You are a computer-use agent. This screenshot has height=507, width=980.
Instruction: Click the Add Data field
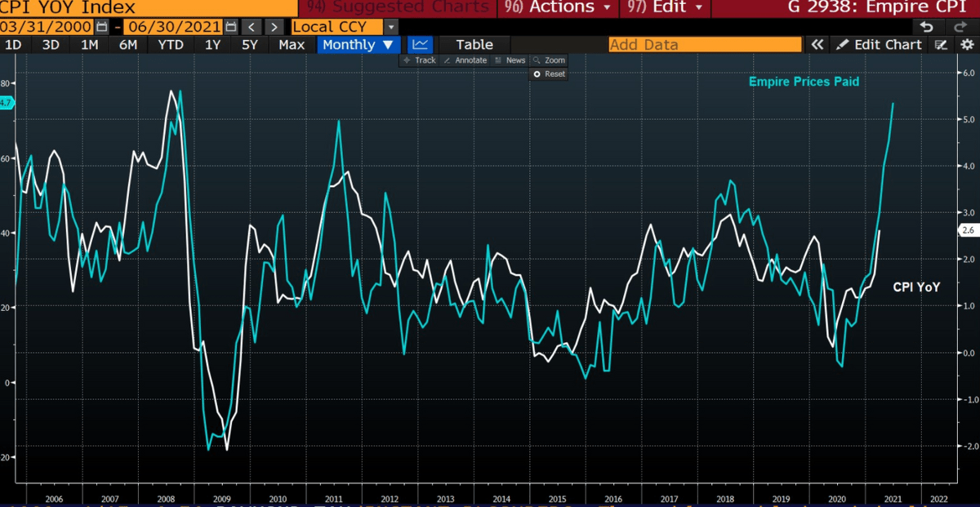705,45
